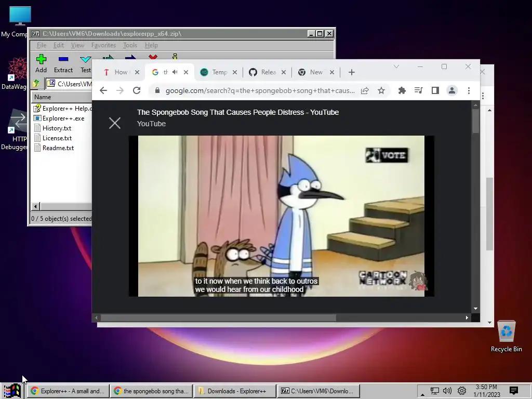Open Chrome profile avatar
Viewport: 532px width, 399px height.
point(452,90)
